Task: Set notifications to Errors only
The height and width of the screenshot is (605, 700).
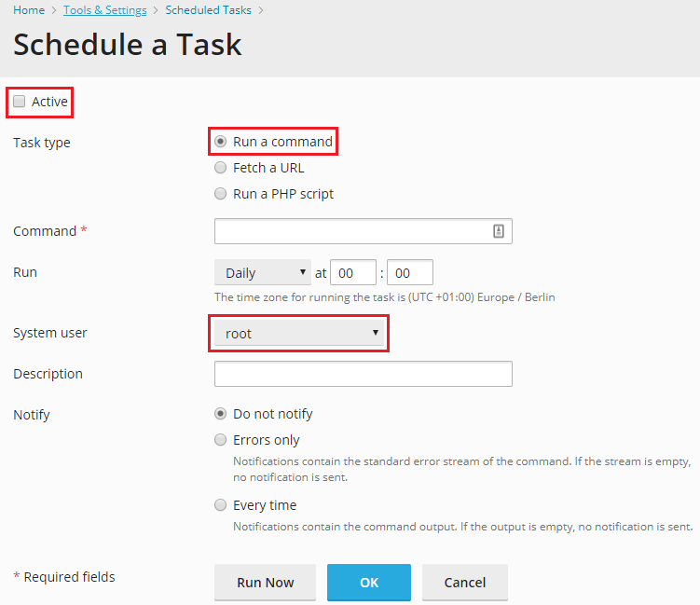Action: (221, 440)
